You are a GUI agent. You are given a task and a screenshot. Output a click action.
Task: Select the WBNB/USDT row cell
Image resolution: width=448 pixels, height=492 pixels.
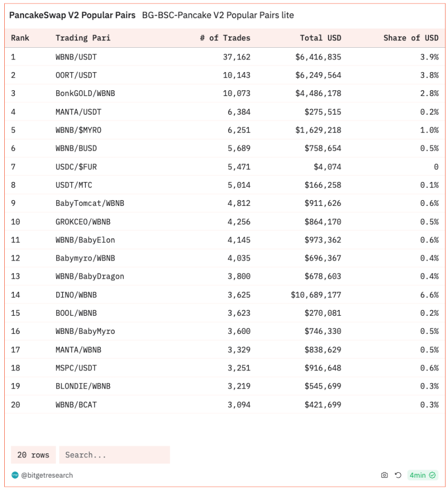tap(76, 57)
